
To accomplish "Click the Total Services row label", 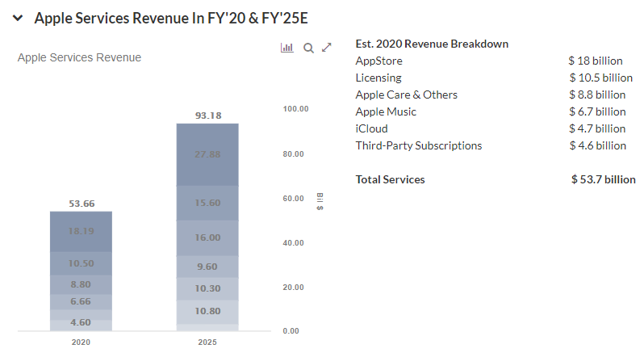I will (x=390, y=179).
